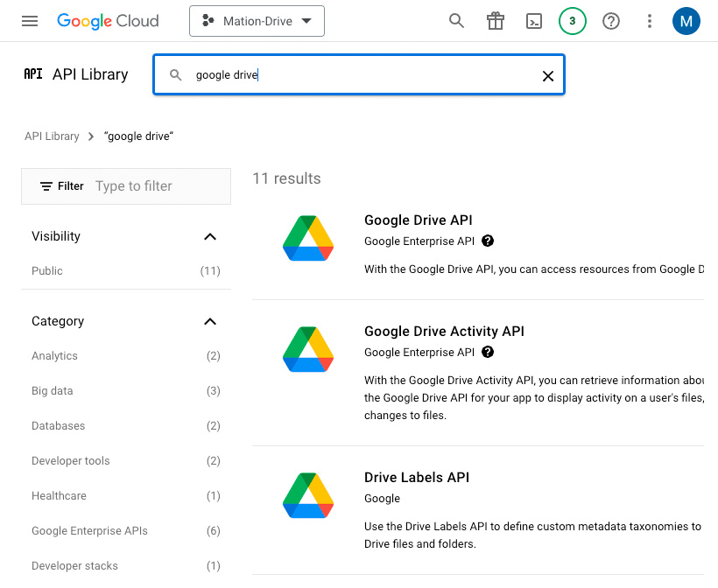Go to API Library breadcrumb link
718x588 pixels.
pyautogui.click(x=52, y=136)
